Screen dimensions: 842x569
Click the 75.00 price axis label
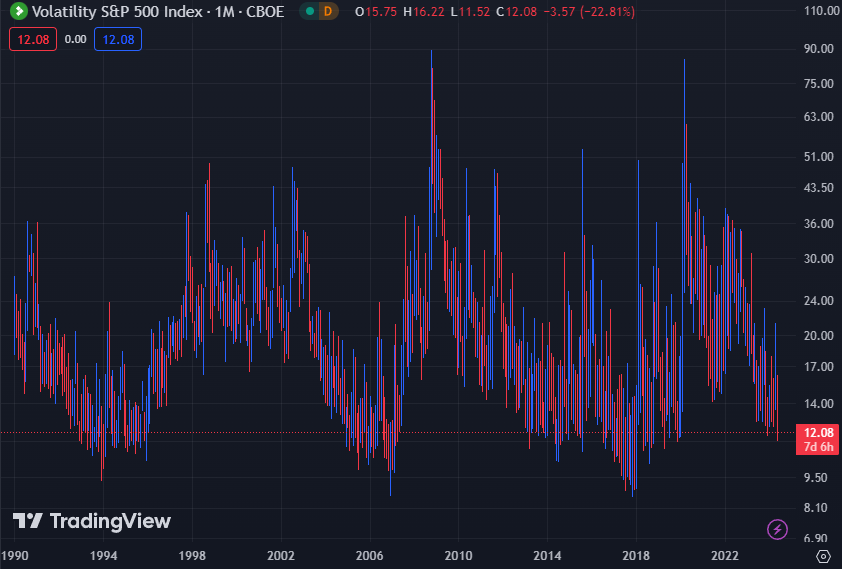pos(818,83)
